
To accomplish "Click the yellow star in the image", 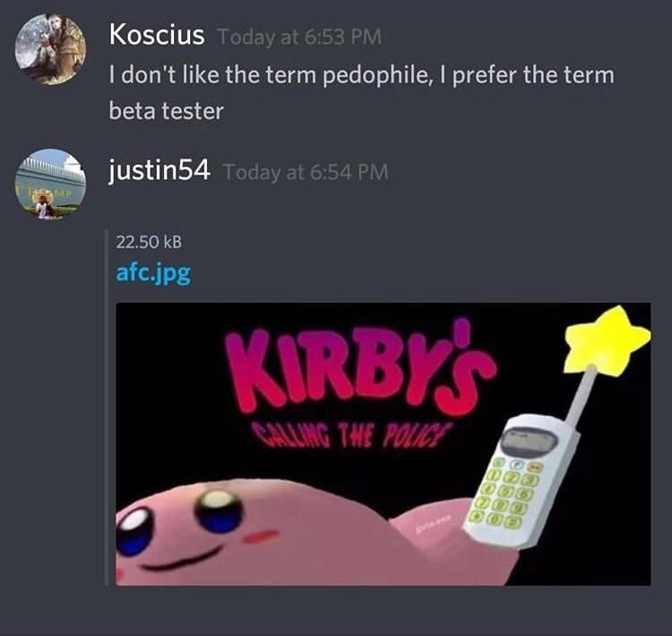I will tap(607, 340).
